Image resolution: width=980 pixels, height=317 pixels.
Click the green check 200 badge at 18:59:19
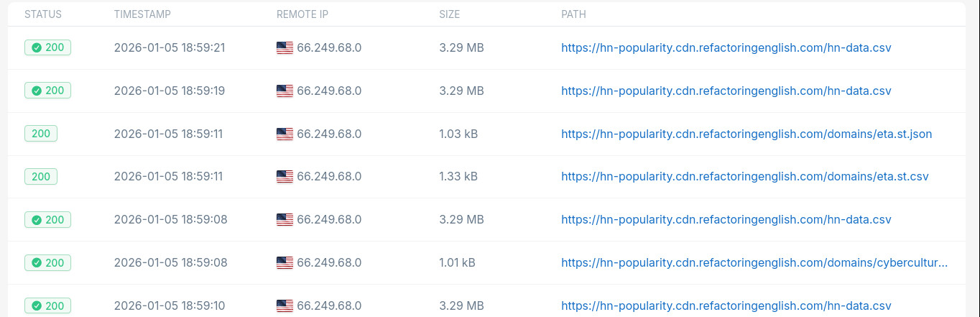[x=47, y=91]
